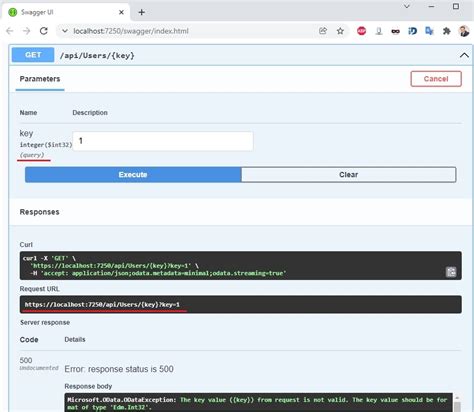Bookmark this page with the star icon
474x412 pixels.
(340, 31)
